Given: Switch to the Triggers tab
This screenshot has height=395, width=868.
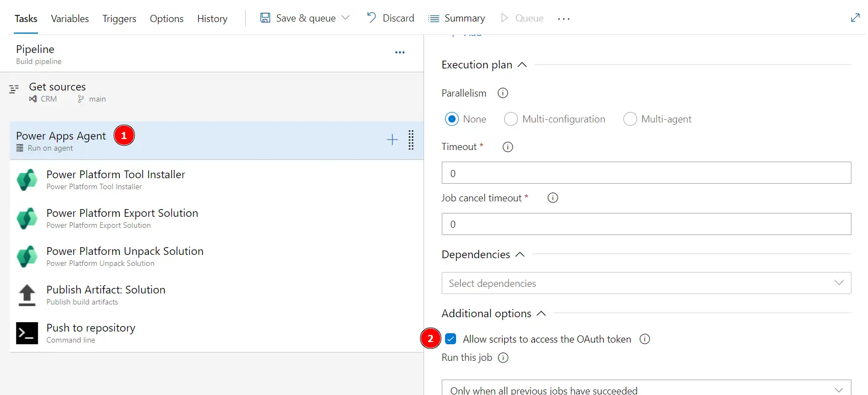Looking at the screenshot, I should click(x=119, y=19).
